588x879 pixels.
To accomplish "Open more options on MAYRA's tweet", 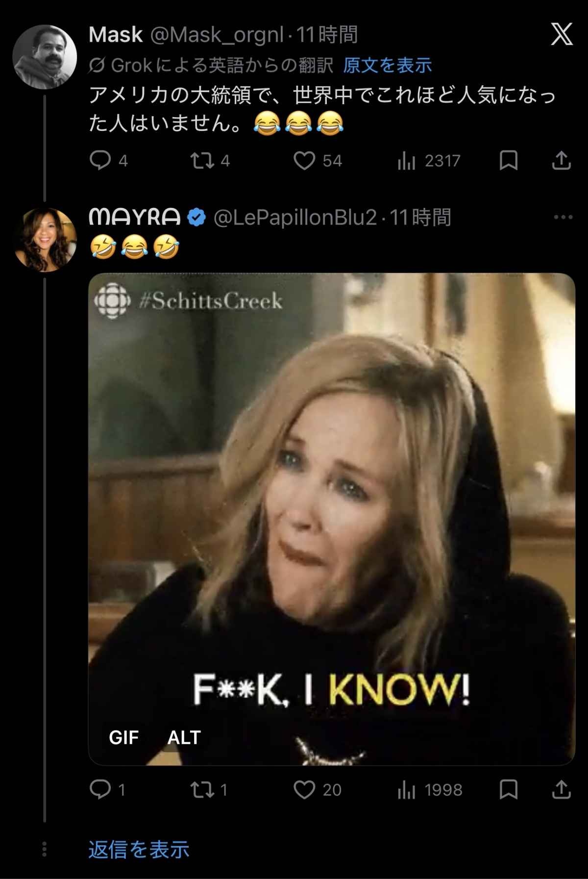I will point(563,217).
